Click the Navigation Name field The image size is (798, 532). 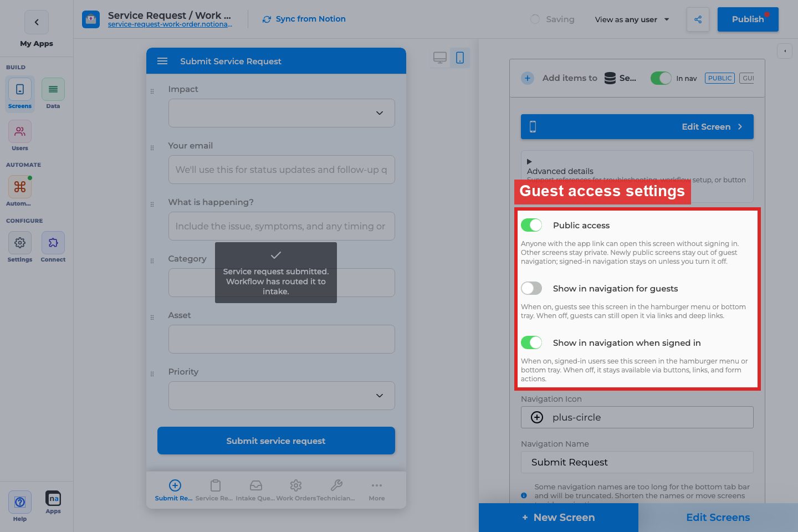[637, 462]
